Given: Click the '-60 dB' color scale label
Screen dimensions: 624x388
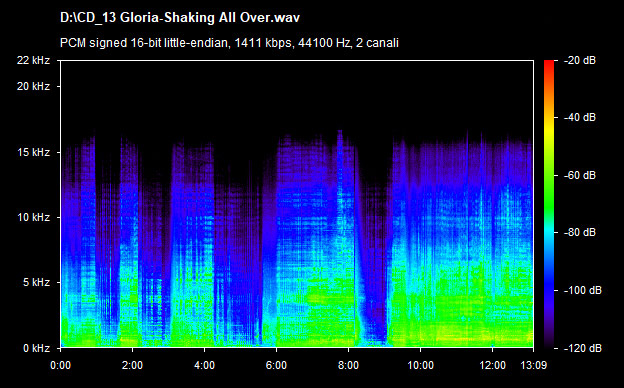Looking at the screenshot, I should 580,175.
